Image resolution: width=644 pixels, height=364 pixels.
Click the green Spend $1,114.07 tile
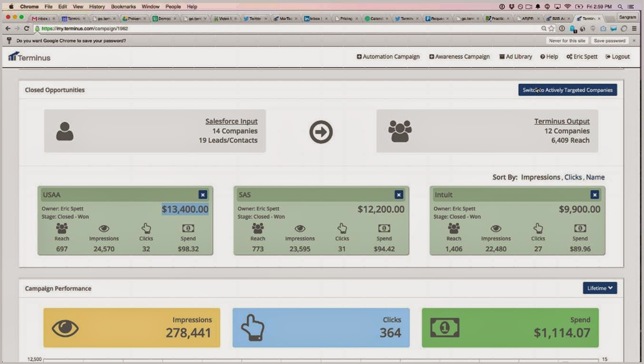[510, 327]
